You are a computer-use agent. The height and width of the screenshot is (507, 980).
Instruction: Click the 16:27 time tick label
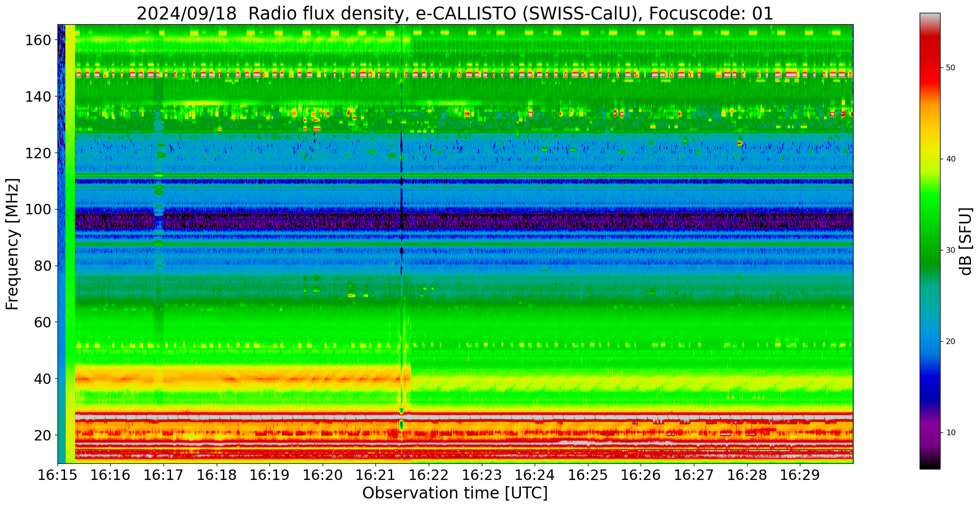click(694, 475)
